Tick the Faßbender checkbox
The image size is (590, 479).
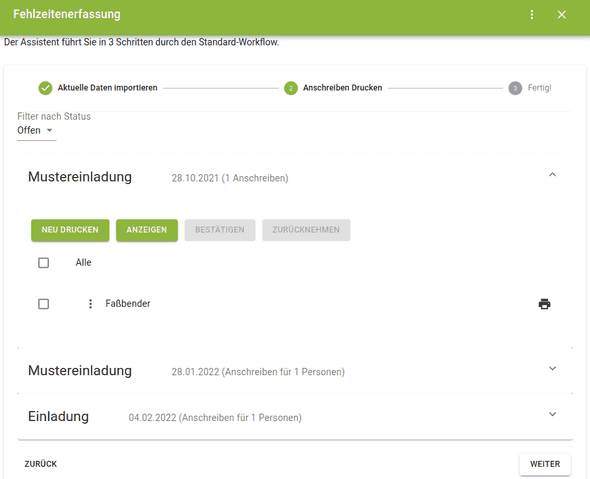[44, 304]
